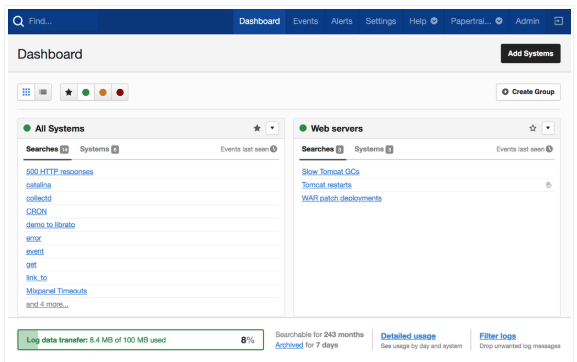Open the All Systems group dropdown
Image resolution: width=577 pixels, height=362 pixels.
tap(272, 128)
